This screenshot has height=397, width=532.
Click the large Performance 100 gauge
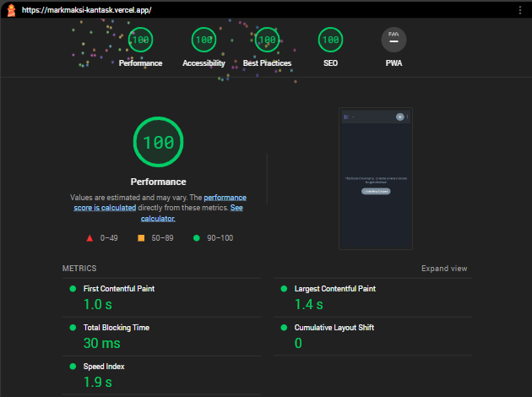(x=158, y=142)
